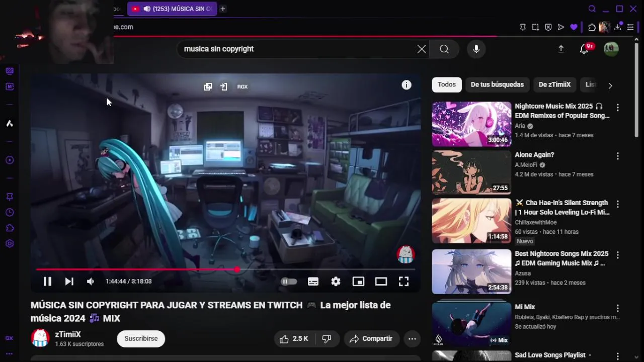644x362 pixels.
Task: Click the Compartir share button
Action: (372, 339)
